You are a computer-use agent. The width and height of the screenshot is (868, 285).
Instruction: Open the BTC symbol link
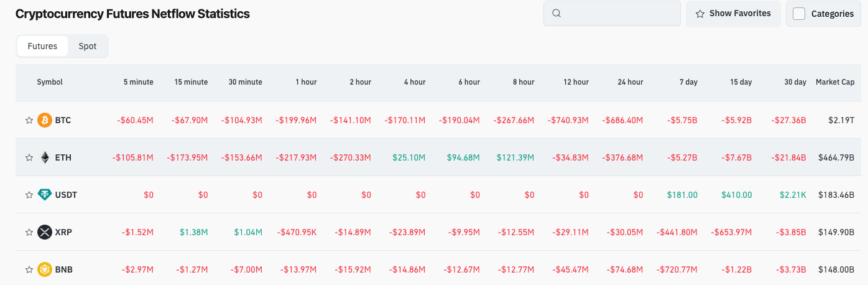[x=63, y=120]
